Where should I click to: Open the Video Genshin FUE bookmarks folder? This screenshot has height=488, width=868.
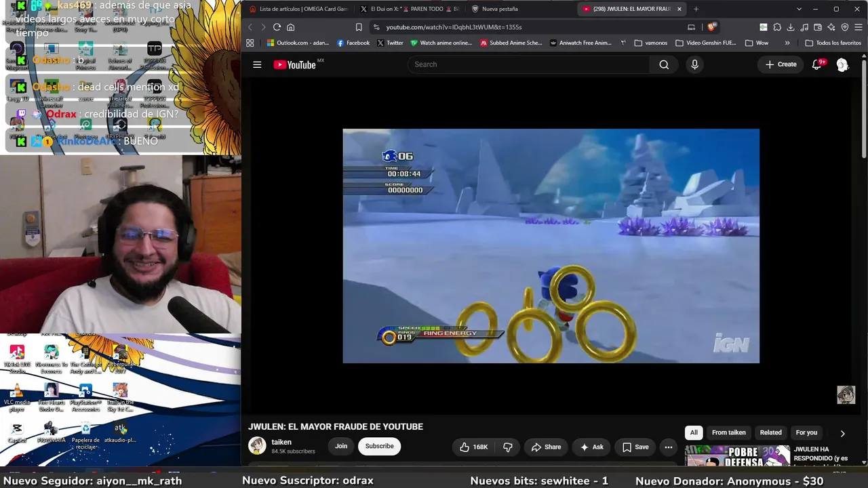tap(705, 43)
